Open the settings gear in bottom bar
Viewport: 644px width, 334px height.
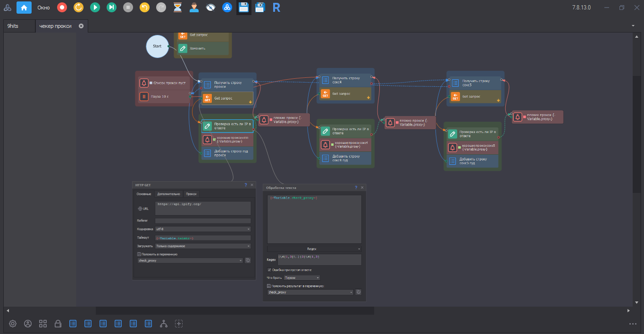coord(13,324)
